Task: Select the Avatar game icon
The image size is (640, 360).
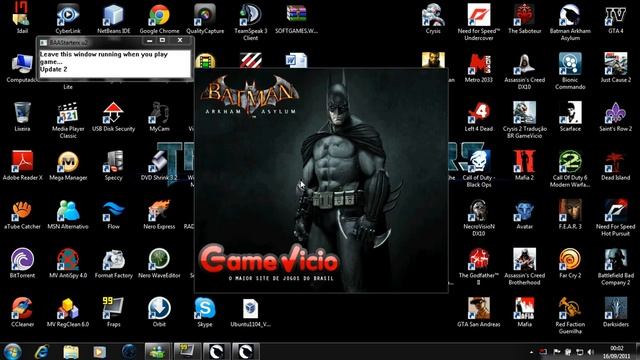Action: pyautogui.click(x=524, y=212)
